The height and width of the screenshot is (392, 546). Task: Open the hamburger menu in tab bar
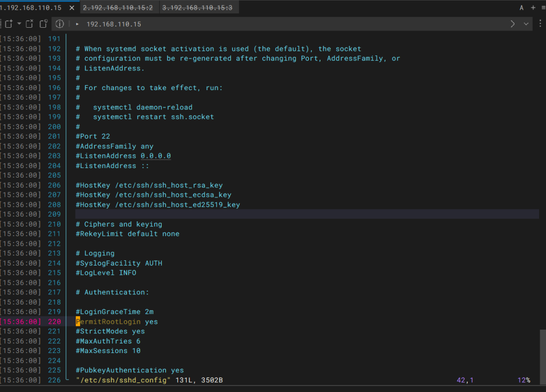pyautogui.click(x=542, y=7)
